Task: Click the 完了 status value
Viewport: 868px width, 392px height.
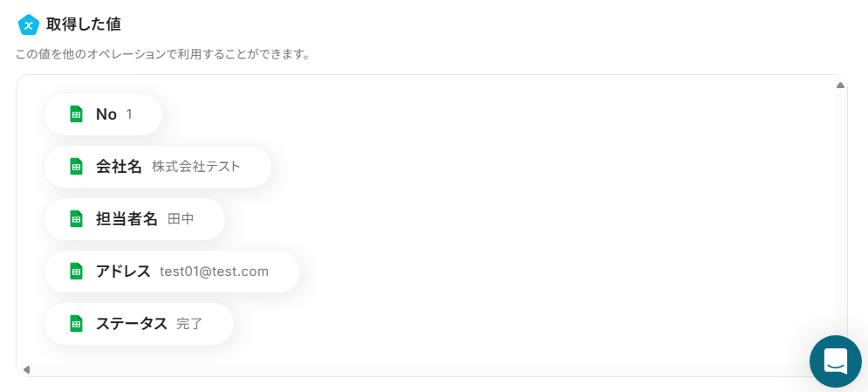Action: [189, 324]
